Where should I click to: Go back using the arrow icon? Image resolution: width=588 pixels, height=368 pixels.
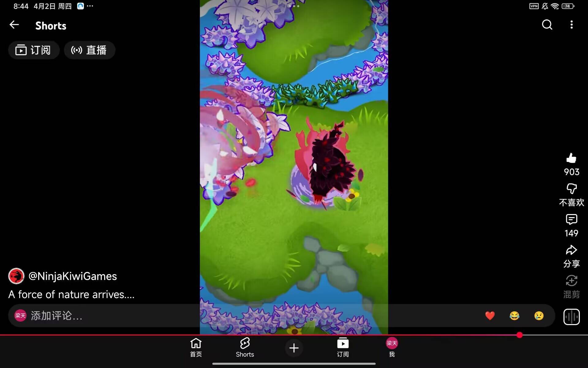tap(14, 25)
